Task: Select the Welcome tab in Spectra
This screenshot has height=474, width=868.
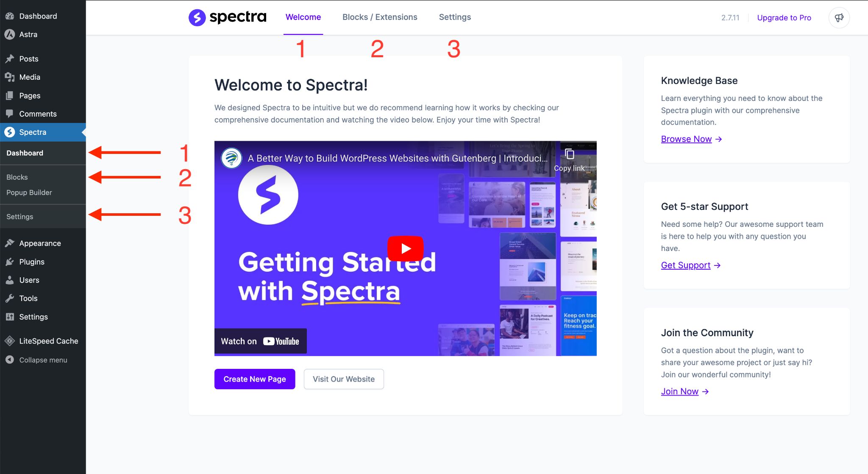Action: click(303, 17)
